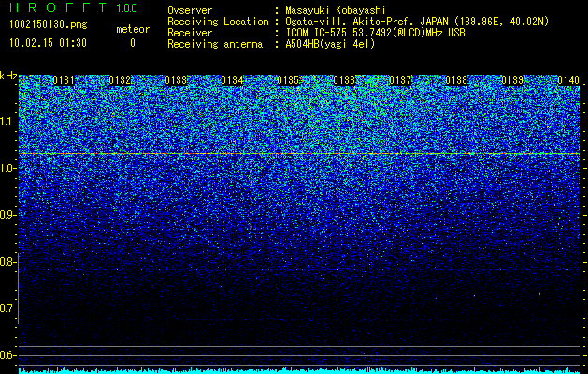The image size is (588, 374).
Task: Click the ICOM IC-575 receiver text
Action: pos(375,33)
